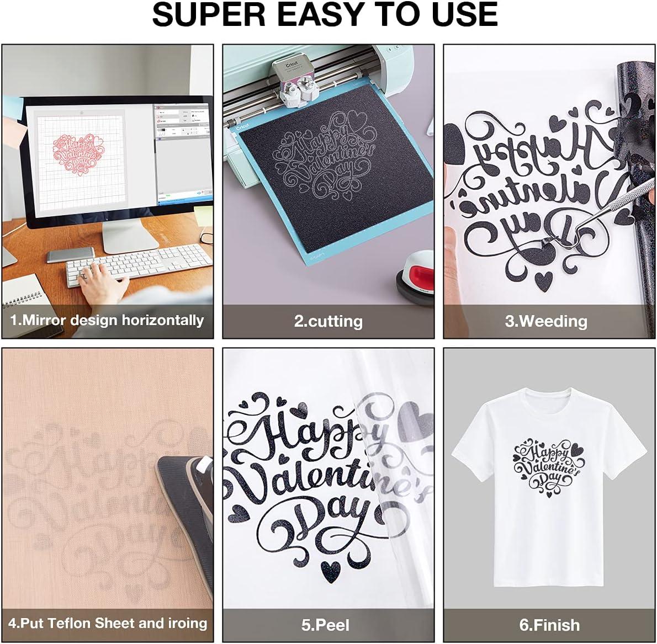Select the "4.Put Teflon Sheet and iroing" caption
The height and width of the screenshot is (644, 657).
[x=108, y=622]
